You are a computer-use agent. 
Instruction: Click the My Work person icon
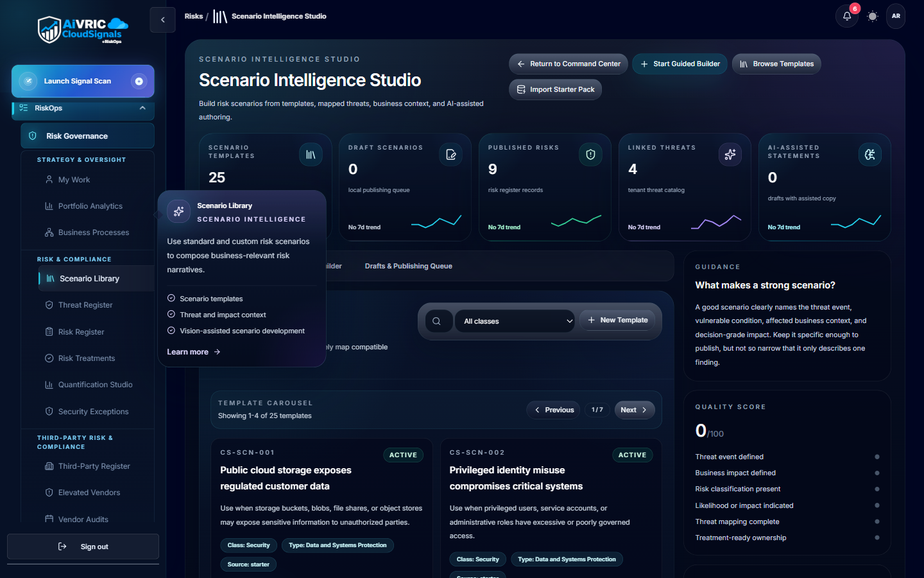click(x=49, y=180)
